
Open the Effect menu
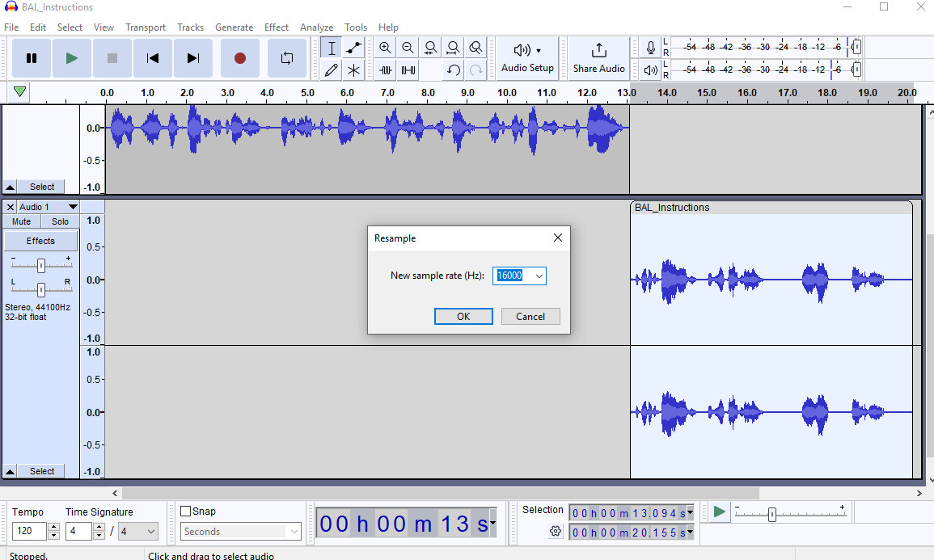(276, 27)
